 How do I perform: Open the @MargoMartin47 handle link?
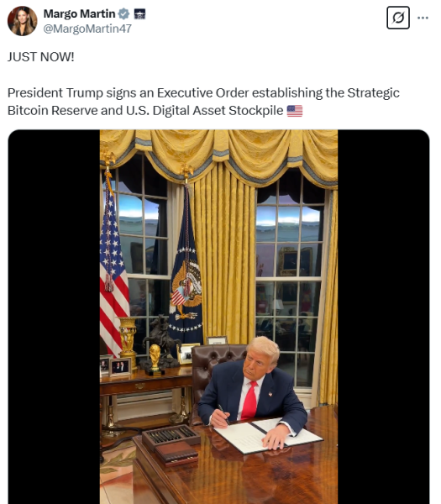87,29
